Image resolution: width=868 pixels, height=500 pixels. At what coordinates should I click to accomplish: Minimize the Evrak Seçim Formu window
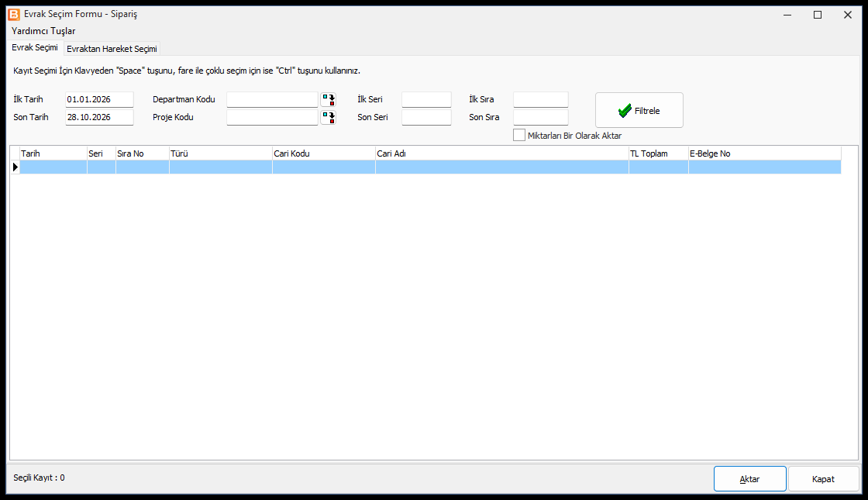[787, 15]
